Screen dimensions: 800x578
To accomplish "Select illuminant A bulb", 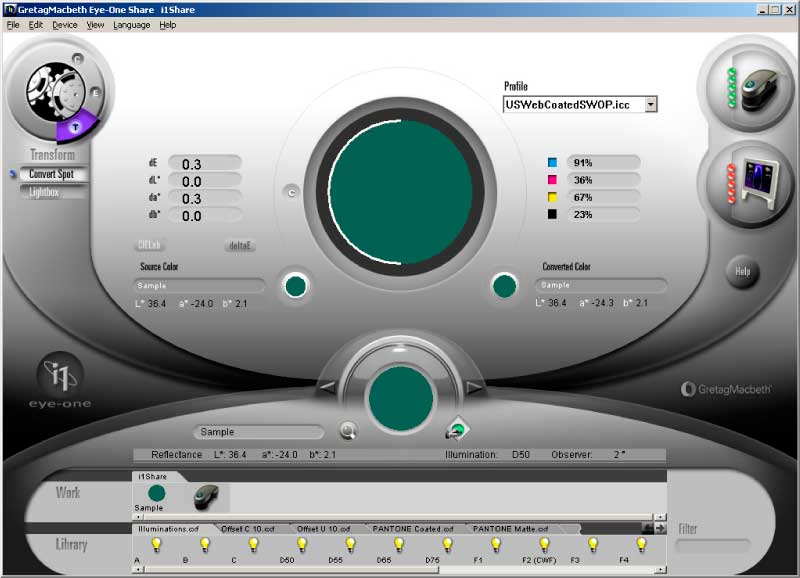I will click(x=156, y=545).
